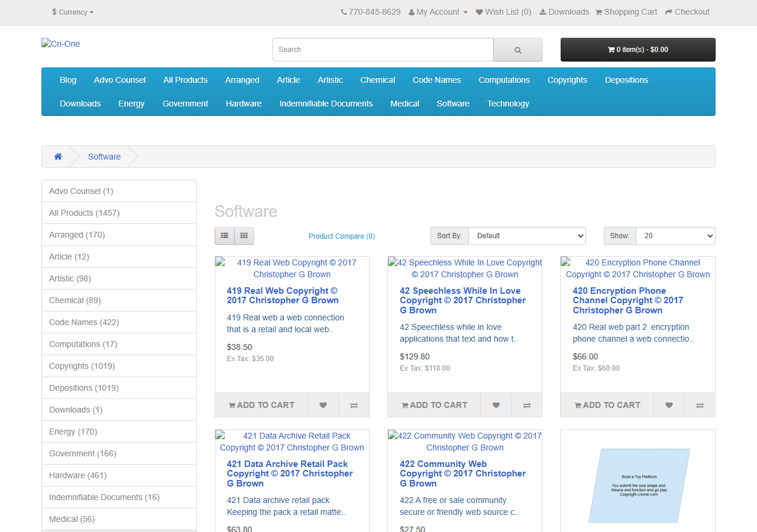Select Downloads (1) in sidebar
This screenshot has height=532, width=757.
click(119, 410)
